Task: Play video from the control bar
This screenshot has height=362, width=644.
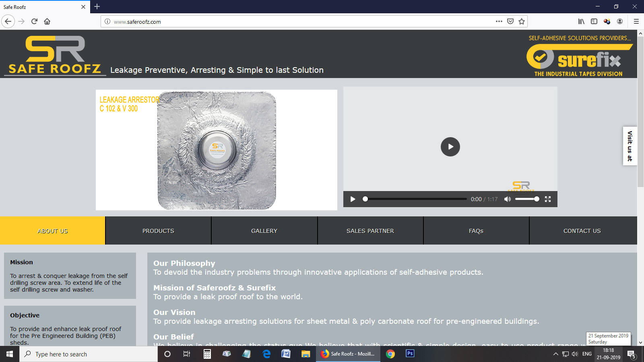Action: (x=353, y=199)
